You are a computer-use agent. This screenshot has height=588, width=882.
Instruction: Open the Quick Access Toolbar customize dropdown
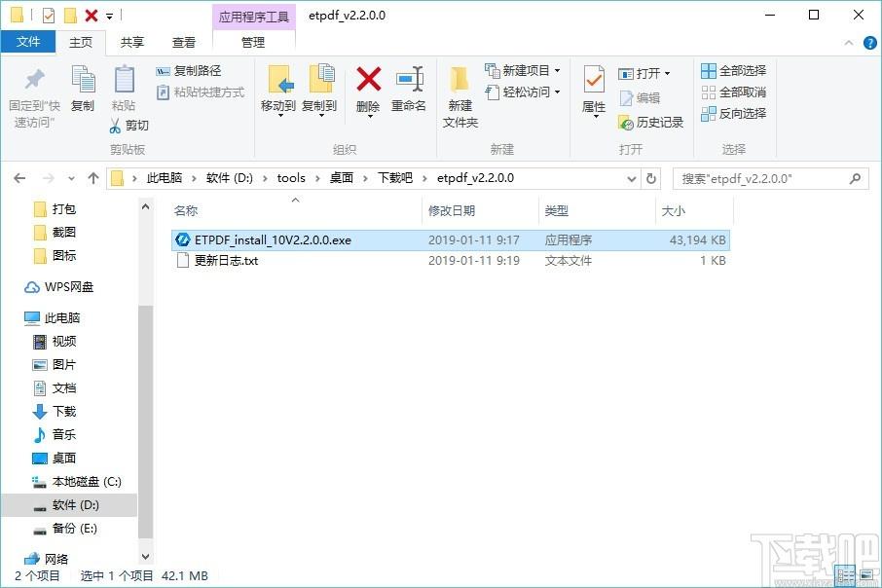coord(110,17)
